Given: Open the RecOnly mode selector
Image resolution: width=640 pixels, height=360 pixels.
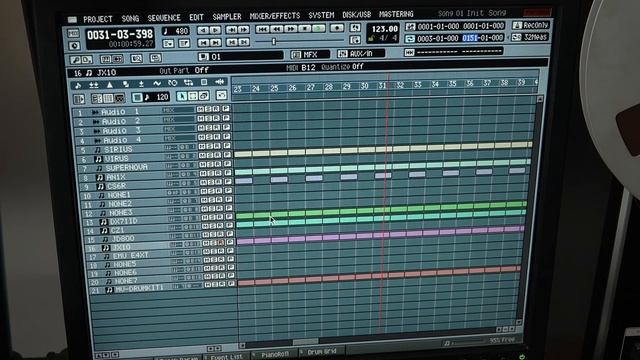Looking at the screenshot, I should (531, 25).
